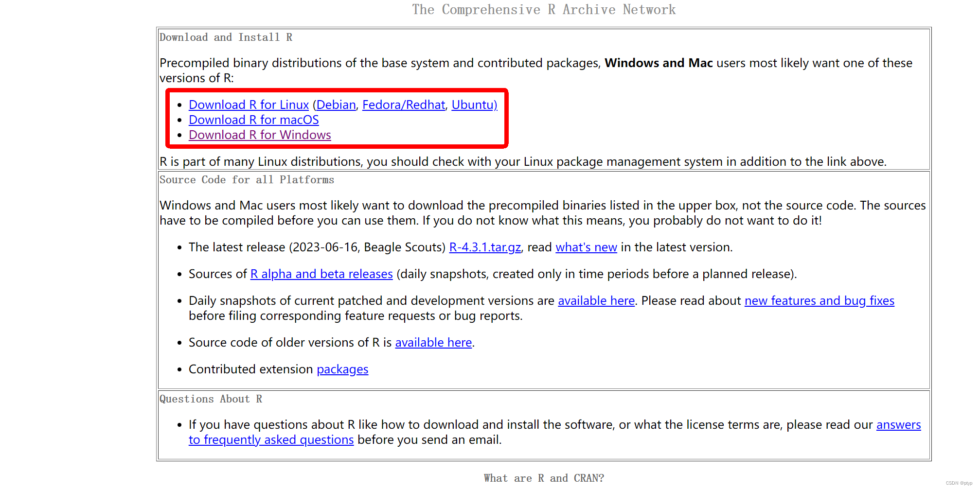980x490 pixels.
Task: Open the Download R for Linux link
Action: click(x=249, y=105)
